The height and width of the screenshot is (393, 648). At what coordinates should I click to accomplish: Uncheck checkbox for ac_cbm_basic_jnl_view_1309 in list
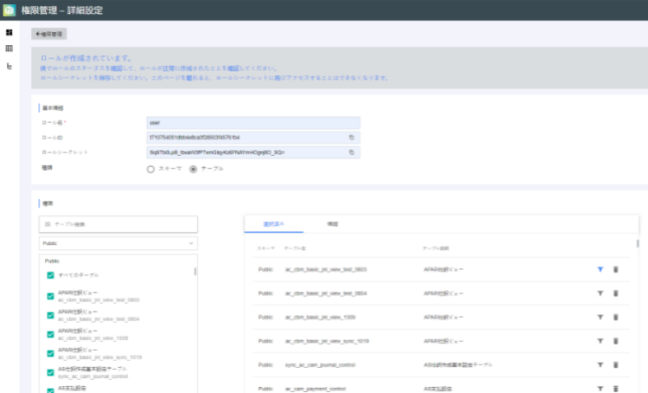(x=50, y=334)
